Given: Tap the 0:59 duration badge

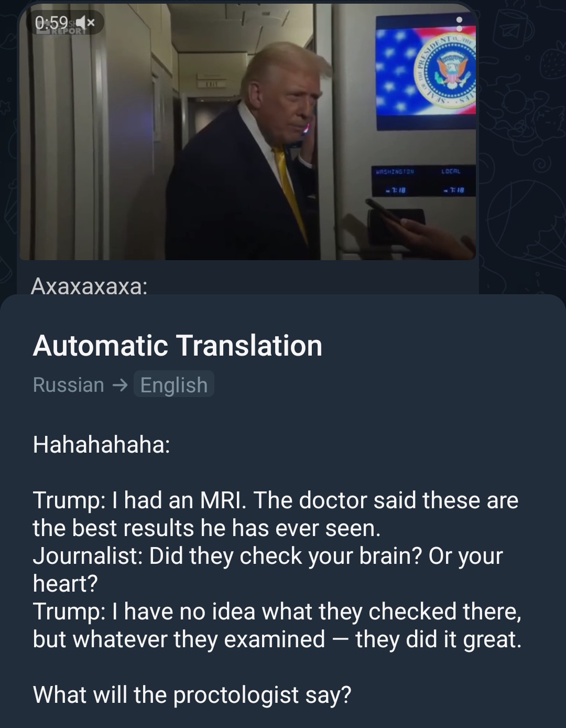Looking at the screenshot, I should 51,23.
